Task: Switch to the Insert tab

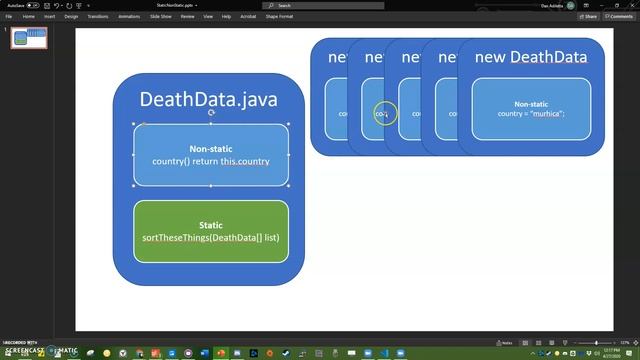Action: [49, 17]
